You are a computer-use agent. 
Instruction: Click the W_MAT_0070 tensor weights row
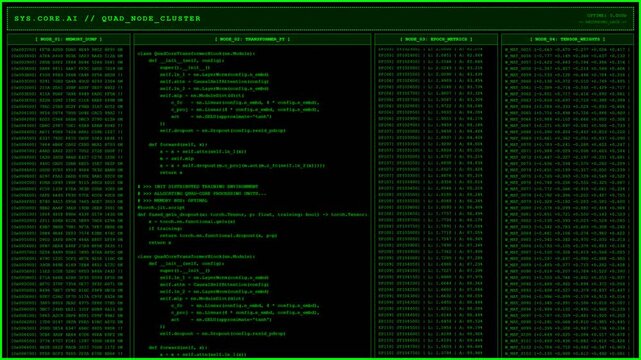567,145
